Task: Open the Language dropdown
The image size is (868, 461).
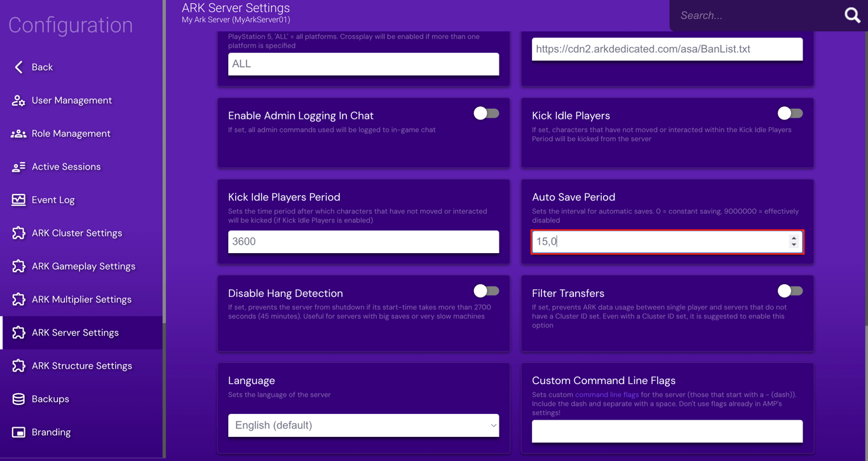Action: pos(363,425)
